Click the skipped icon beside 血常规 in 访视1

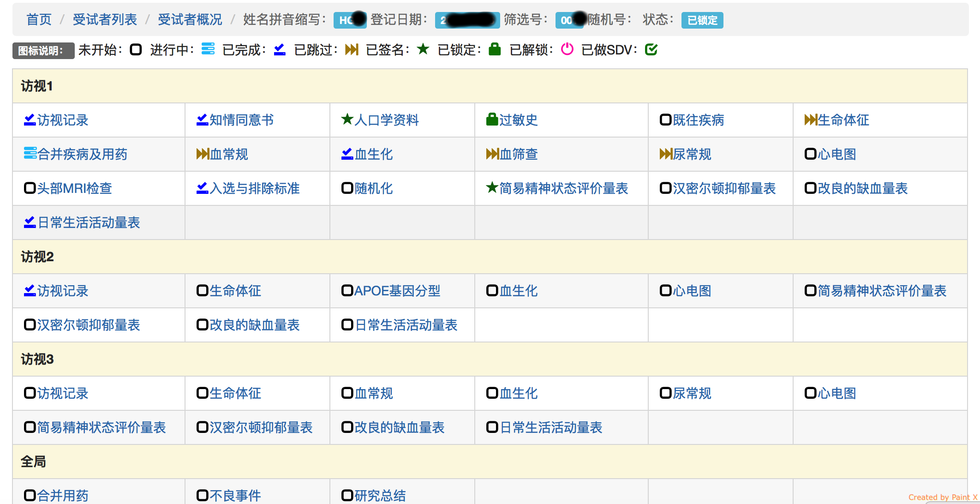(x=203, y=154)
